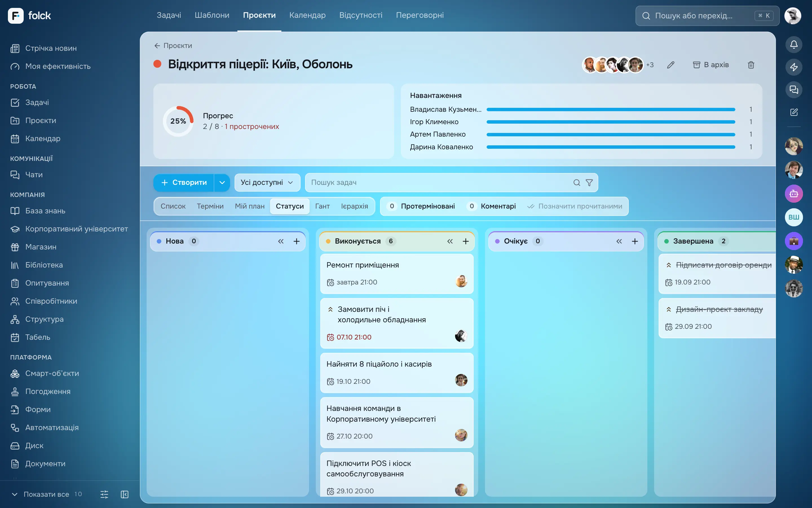The image size is (812, 508).
Task: Open the Усі доступні filter dropdown
Action: pos(267,182)
